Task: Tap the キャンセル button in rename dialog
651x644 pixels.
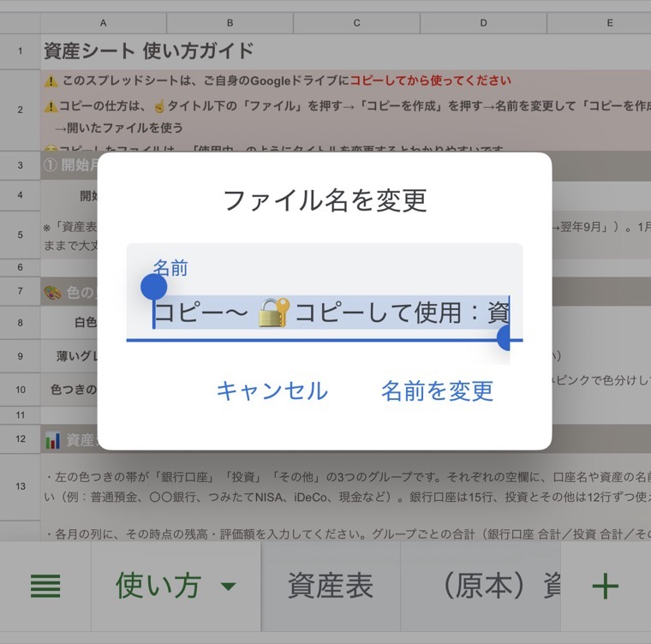Action: click(272, 391)
